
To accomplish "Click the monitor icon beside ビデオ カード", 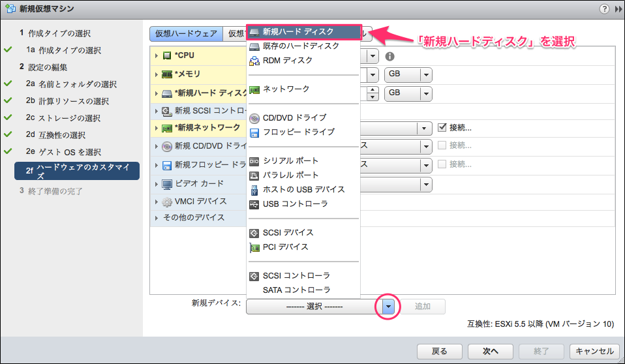I will coord(166,184).
